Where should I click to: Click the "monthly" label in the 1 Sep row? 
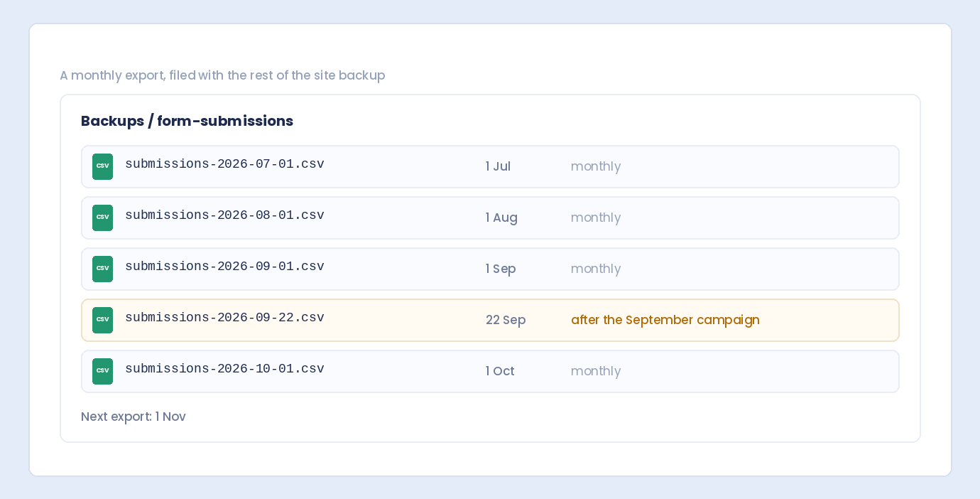coord(596,269)
